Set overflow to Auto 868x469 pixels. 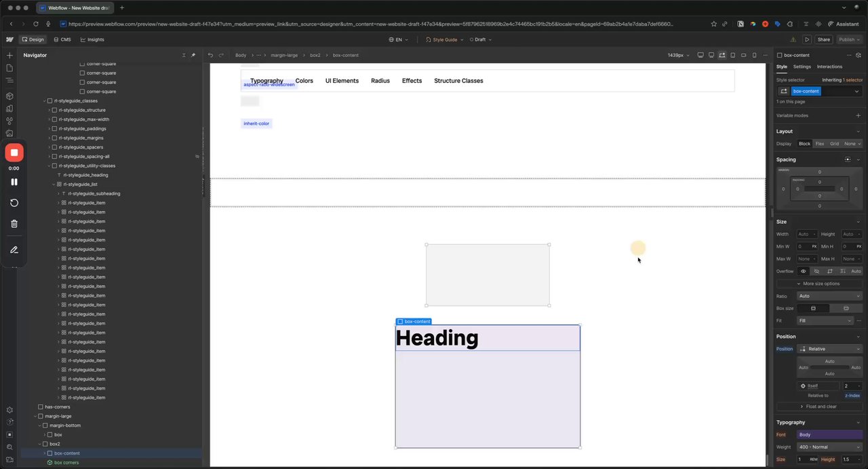pyautogui.click(x=856, y=271)
